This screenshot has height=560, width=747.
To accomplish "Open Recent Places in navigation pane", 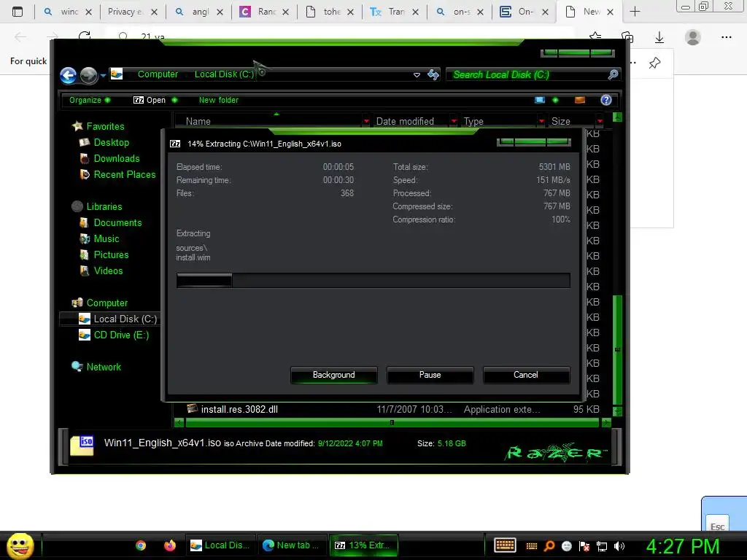I will click(118, 175).
